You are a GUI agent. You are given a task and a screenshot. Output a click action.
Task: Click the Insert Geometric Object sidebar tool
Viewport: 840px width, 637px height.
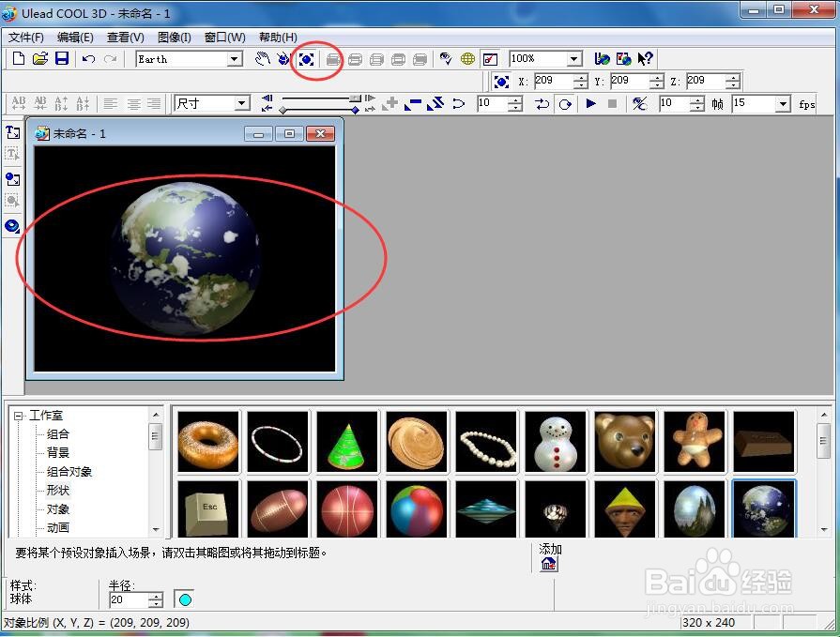(x=12, y=226)
